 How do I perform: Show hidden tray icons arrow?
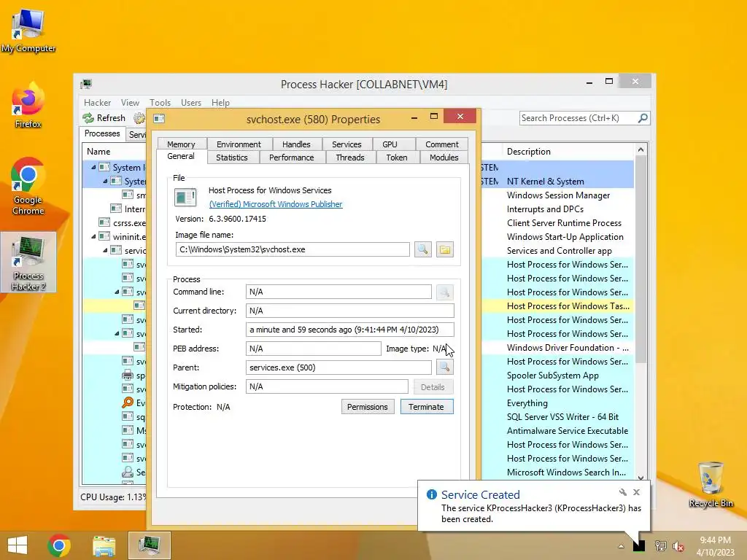pos(621,546)
